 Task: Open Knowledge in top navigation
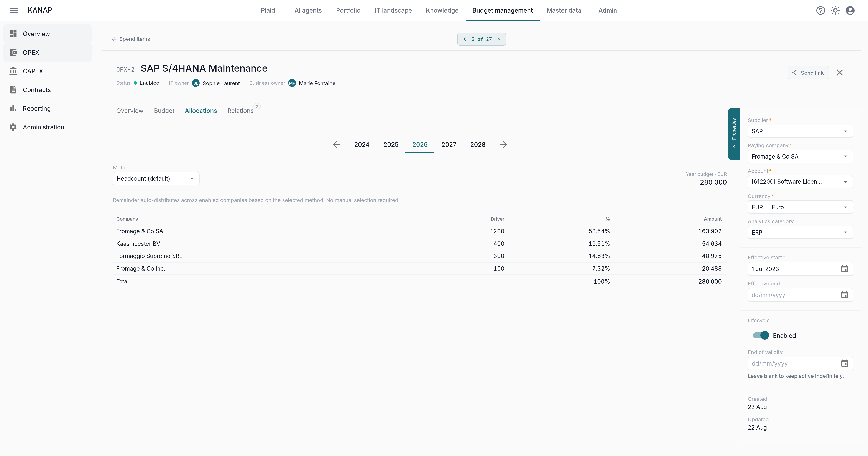(x=442, y=10)
